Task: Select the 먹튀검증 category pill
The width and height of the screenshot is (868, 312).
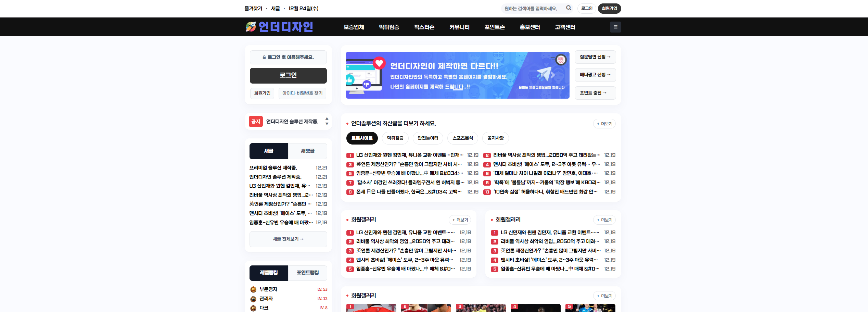Action: [x=395, y=138]
